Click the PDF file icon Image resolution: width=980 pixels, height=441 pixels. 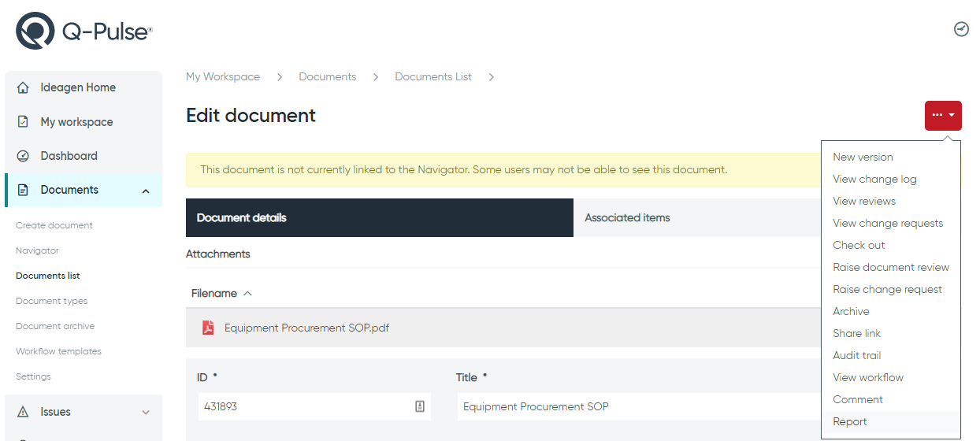click(208, 328)
